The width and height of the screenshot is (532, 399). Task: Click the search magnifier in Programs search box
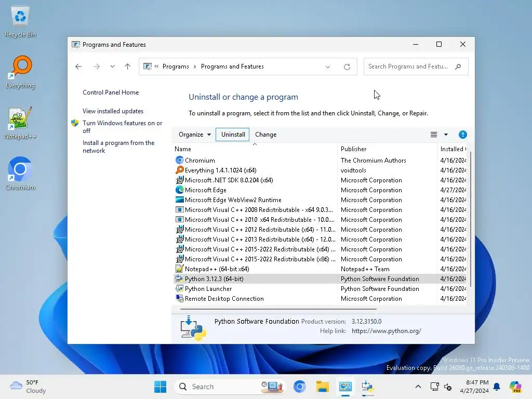(458, 66)
